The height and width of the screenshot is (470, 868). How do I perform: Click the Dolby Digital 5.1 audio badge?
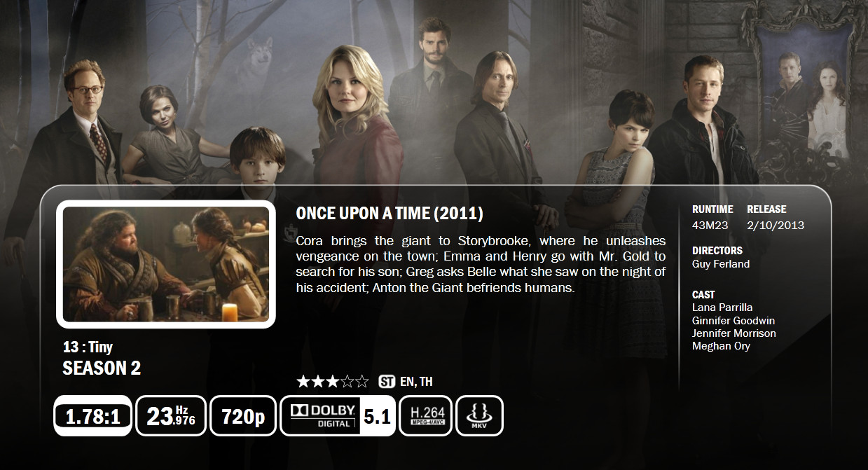338,416
